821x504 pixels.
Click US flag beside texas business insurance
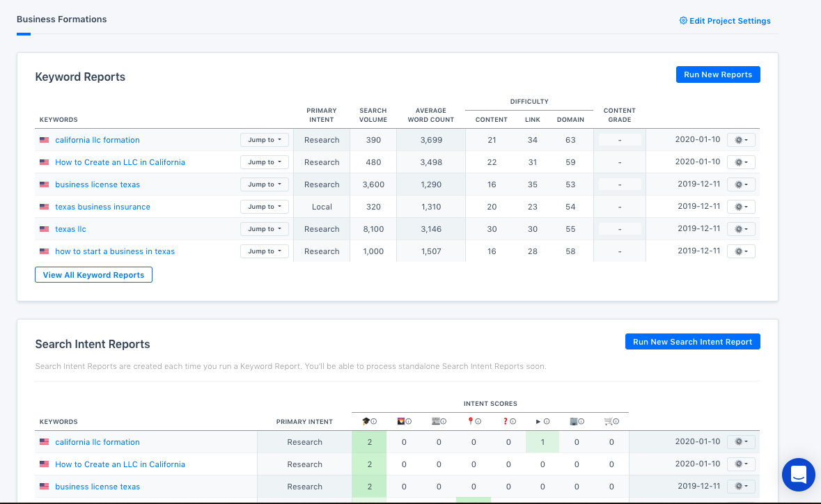pos(45,207)
